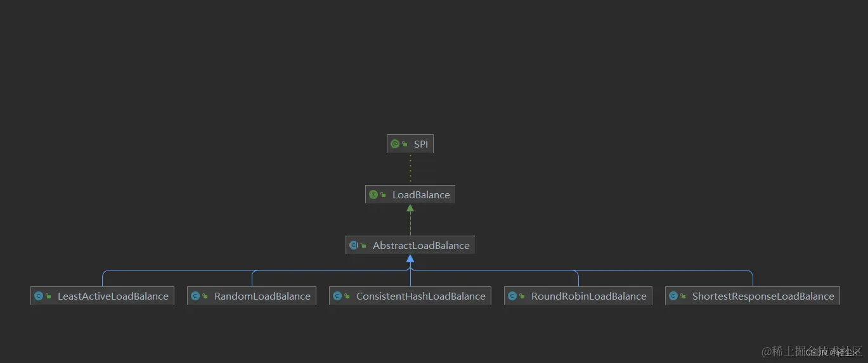Click the annotation icon beside SPI

(395, 144)
